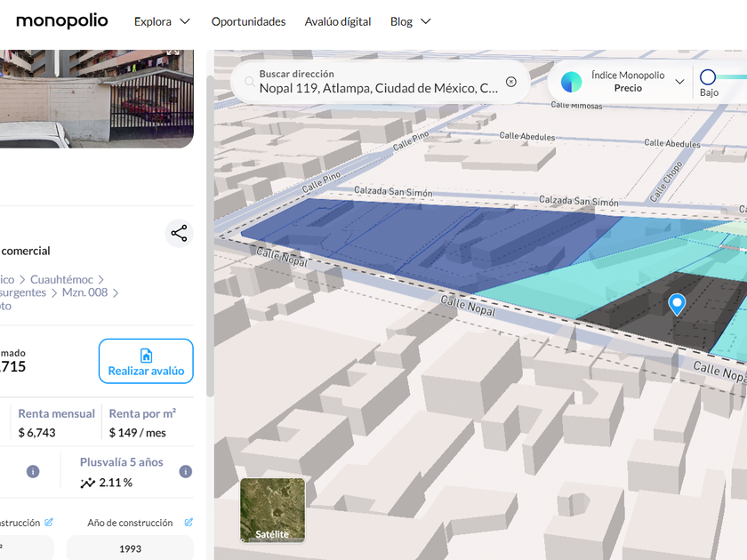Screen dimensions: 747x560
Task: Go to Oportunidades page
Action: coord(248,22)
